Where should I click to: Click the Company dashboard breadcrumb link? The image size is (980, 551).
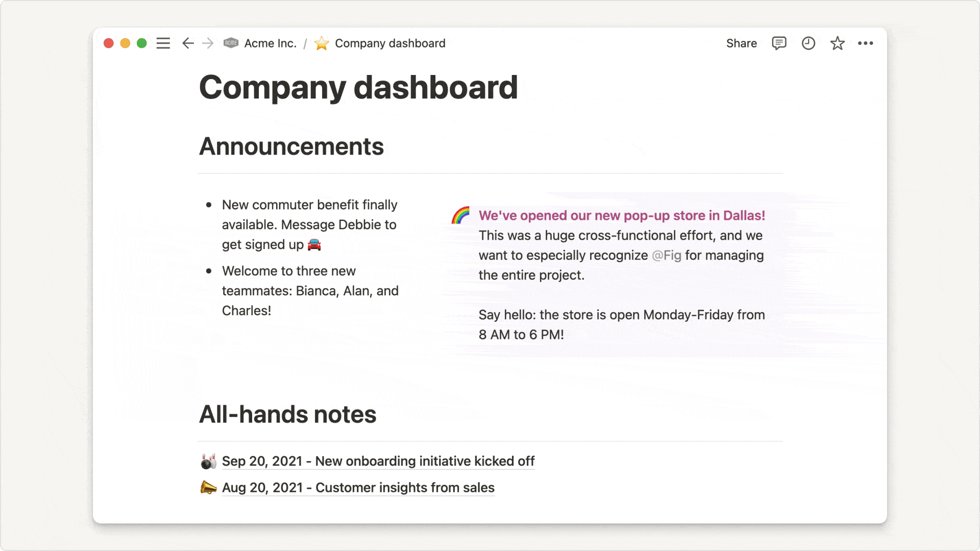point(390,43)
